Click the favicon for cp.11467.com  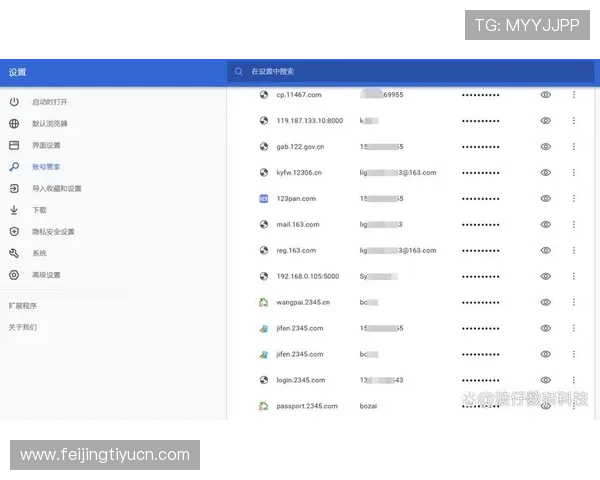pyautogui.click(x=264, y=95)
